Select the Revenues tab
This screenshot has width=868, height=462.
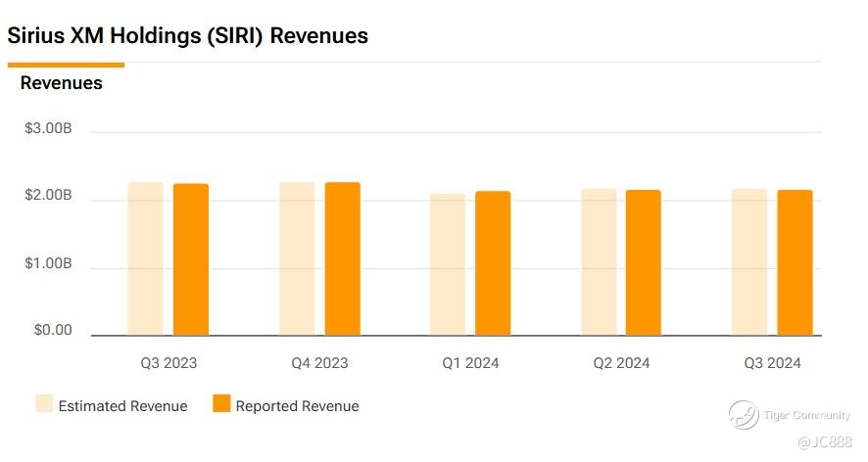pos(62,83)
